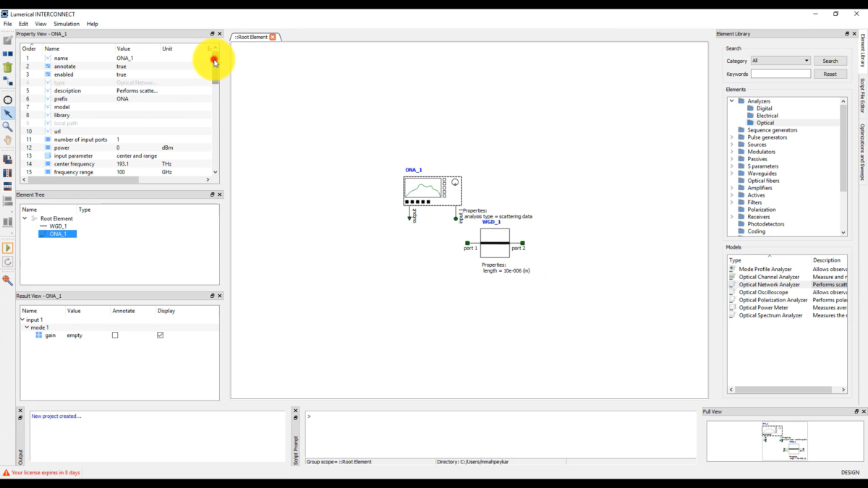
Task: Open the Edit menu
Action: 23,24
